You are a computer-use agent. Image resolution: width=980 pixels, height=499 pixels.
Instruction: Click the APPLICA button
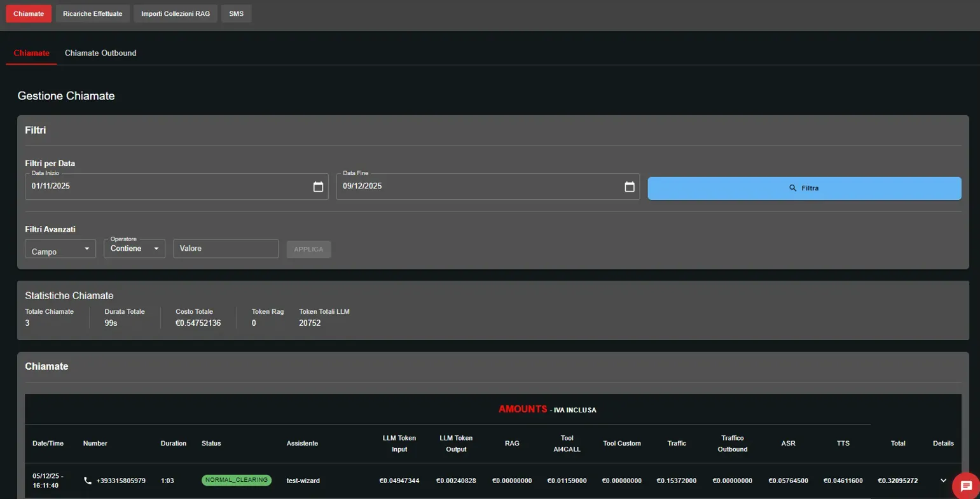(x=308, y=250)
